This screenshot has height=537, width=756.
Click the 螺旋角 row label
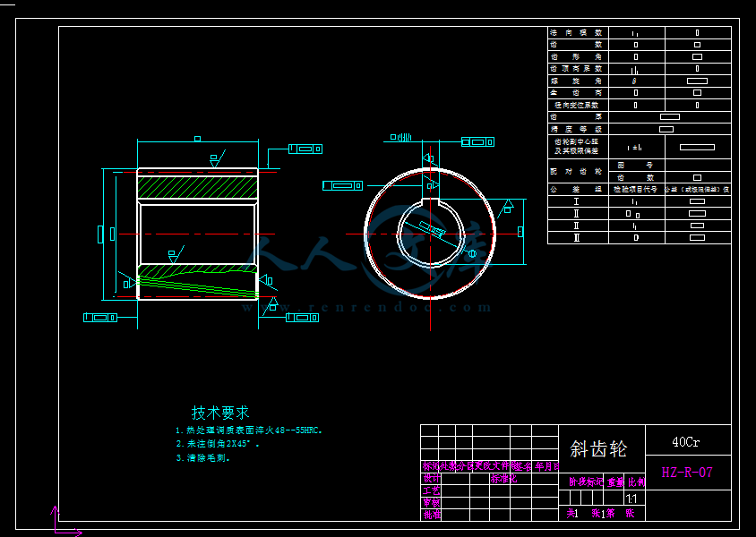[577, 81]
